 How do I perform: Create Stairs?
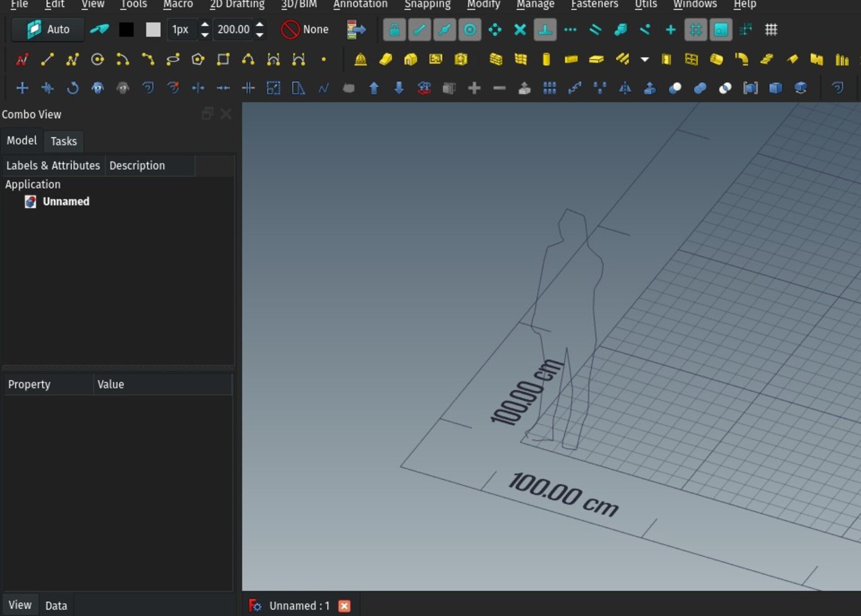[x=766, y=59]
